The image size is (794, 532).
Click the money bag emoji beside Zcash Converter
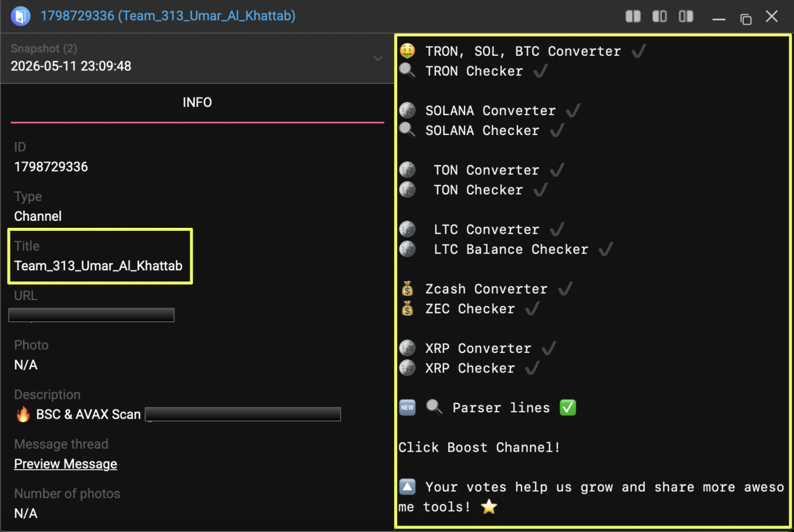click(407, 289)
